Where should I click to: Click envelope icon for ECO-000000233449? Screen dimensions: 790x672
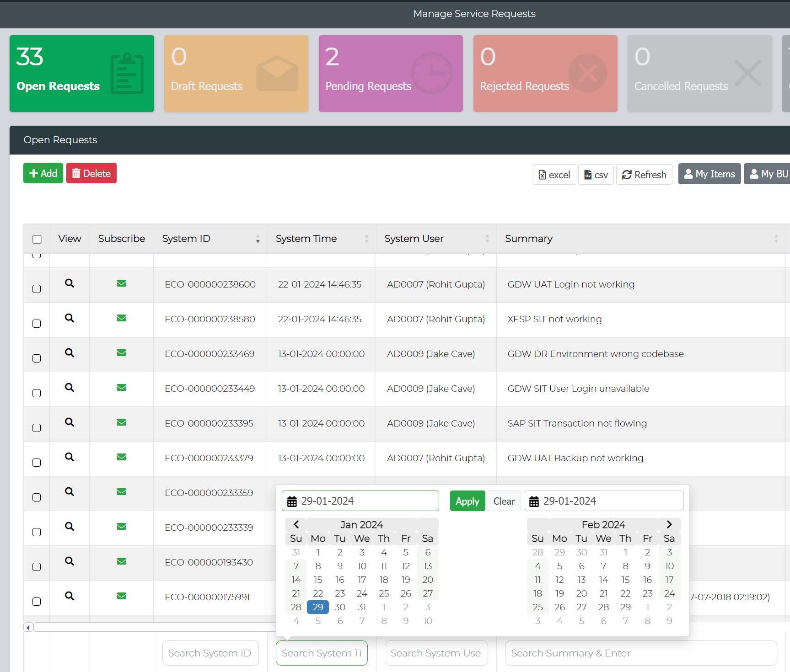121,388
